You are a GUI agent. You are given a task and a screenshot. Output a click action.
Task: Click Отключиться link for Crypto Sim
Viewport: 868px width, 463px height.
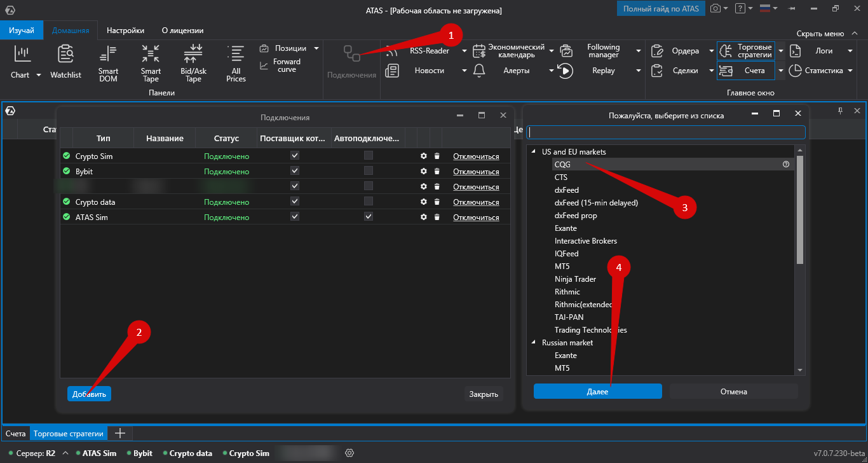pos(476,156)
